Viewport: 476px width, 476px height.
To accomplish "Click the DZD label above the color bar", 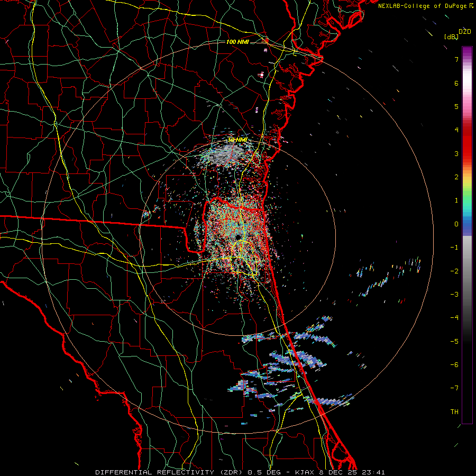I will click(x=465, y=32).
